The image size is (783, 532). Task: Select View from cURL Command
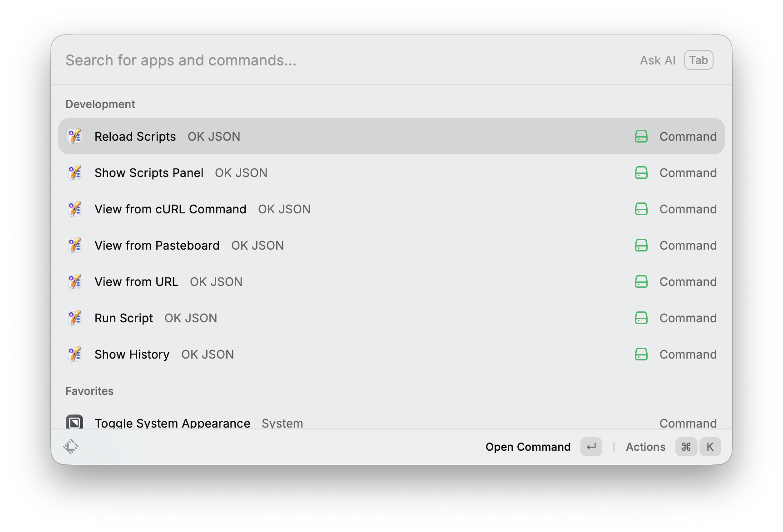[391, 209]
